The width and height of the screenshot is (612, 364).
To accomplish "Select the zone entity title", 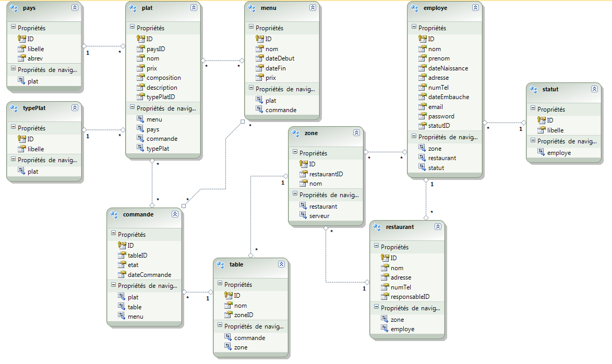I will (x=311, y=133).
